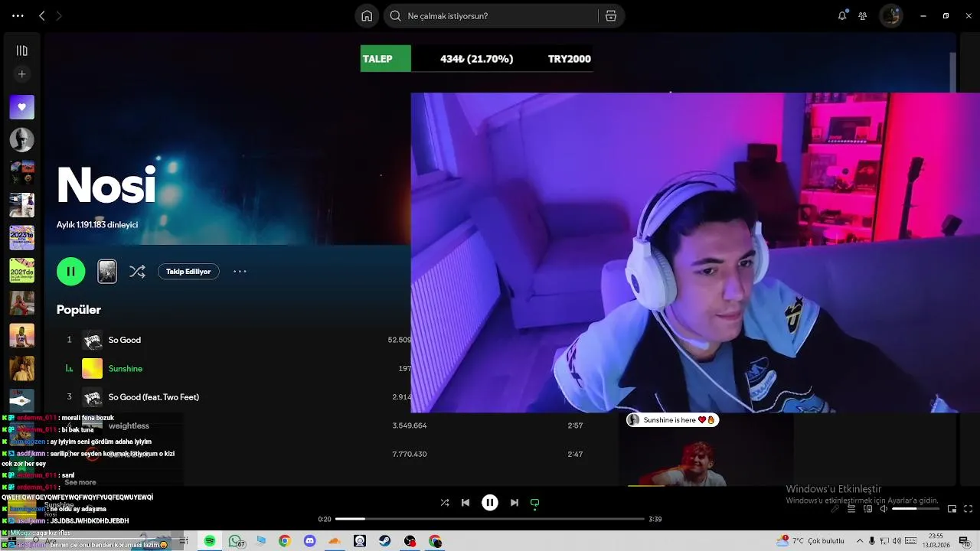Click the 3.549.664 play count
This screenshot has width=980, height=551.
tap(410, 425)
